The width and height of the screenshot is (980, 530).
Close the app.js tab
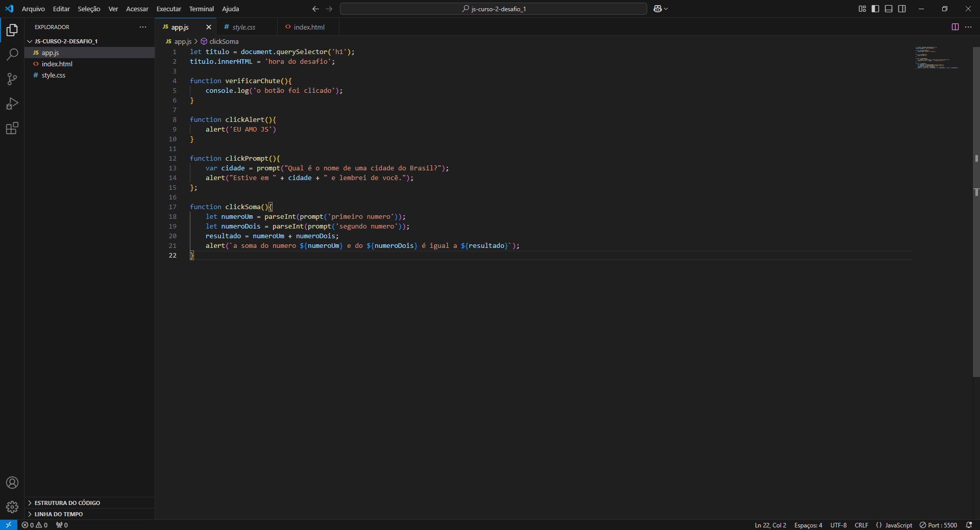point(209,27)
